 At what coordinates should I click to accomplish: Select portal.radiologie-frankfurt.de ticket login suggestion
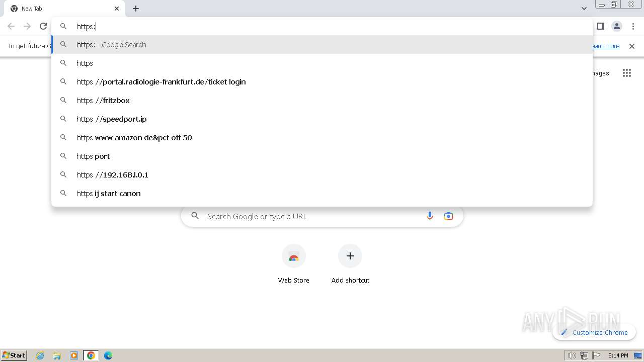[322, 82]
